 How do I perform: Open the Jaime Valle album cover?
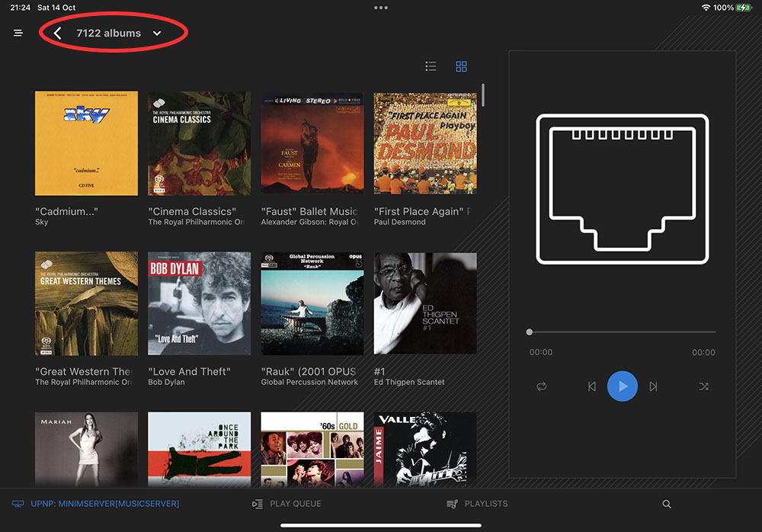click(425, 450)
